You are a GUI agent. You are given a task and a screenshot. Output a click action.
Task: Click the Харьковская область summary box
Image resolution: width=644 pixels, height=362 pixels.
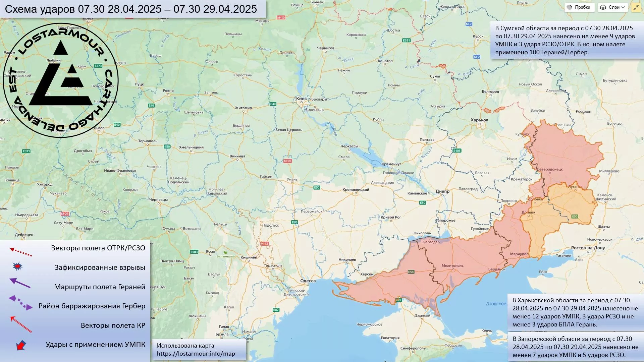click(x=575, y=312)
